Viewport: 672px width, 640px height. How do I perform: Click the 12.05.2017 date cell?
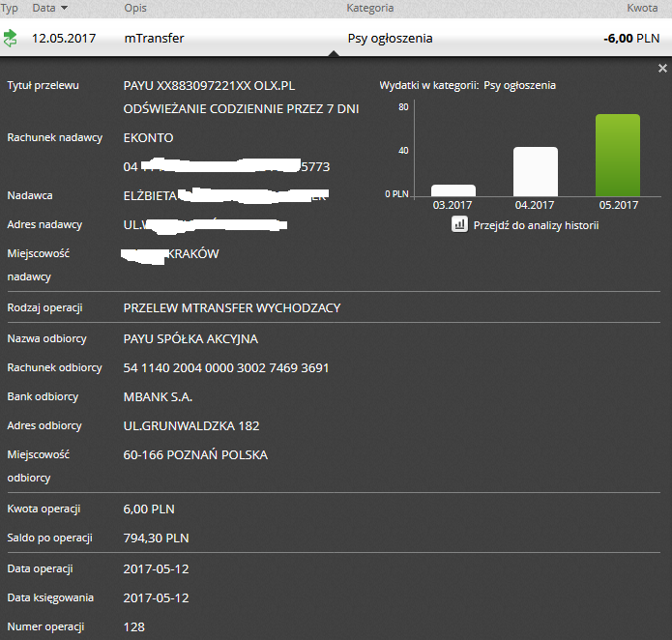[64, 38]
